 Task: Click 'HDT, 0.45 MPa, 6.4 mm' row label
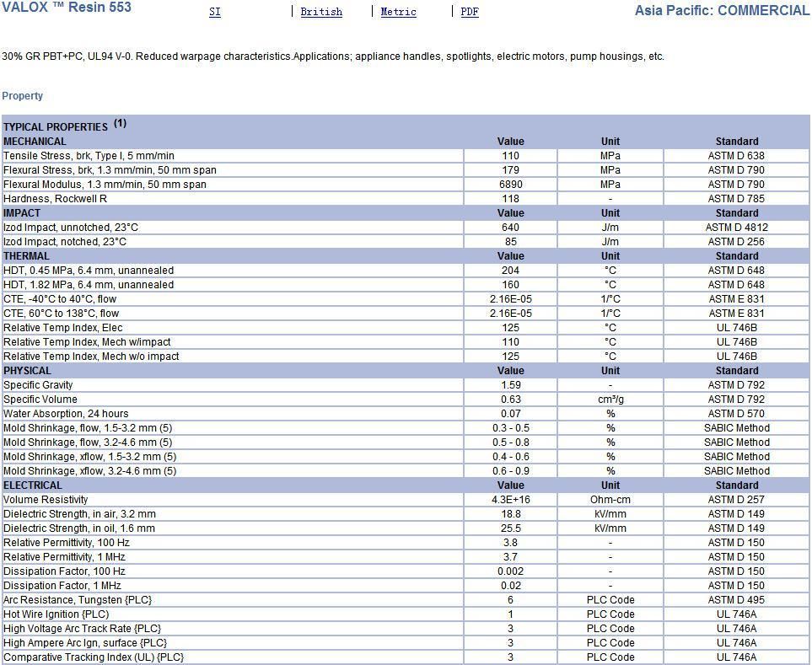tap(89, 271)
